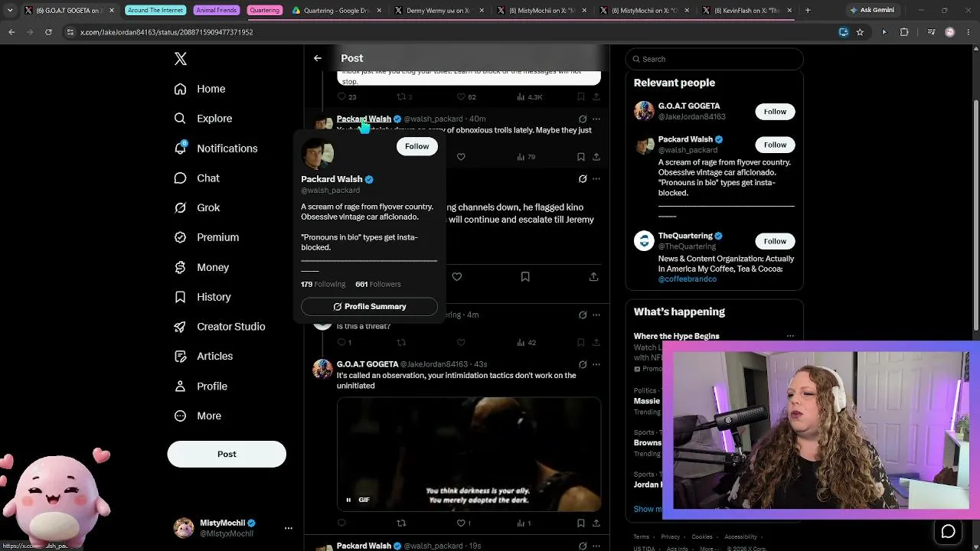View Packard Walsh's 179 Following list
Viewport: 980px width, 551px height.
323,285
